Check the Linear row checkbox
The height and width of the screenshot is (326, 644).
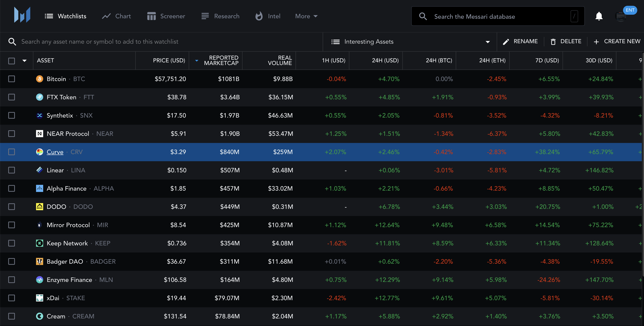(12, 170)
